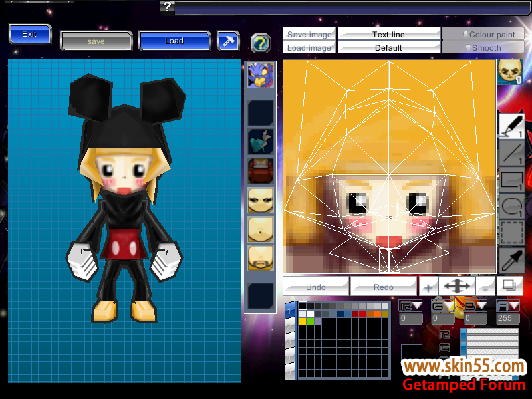The image size is (532, 399).
Task: Switch to palette tab 3
Action: point(290,342)
